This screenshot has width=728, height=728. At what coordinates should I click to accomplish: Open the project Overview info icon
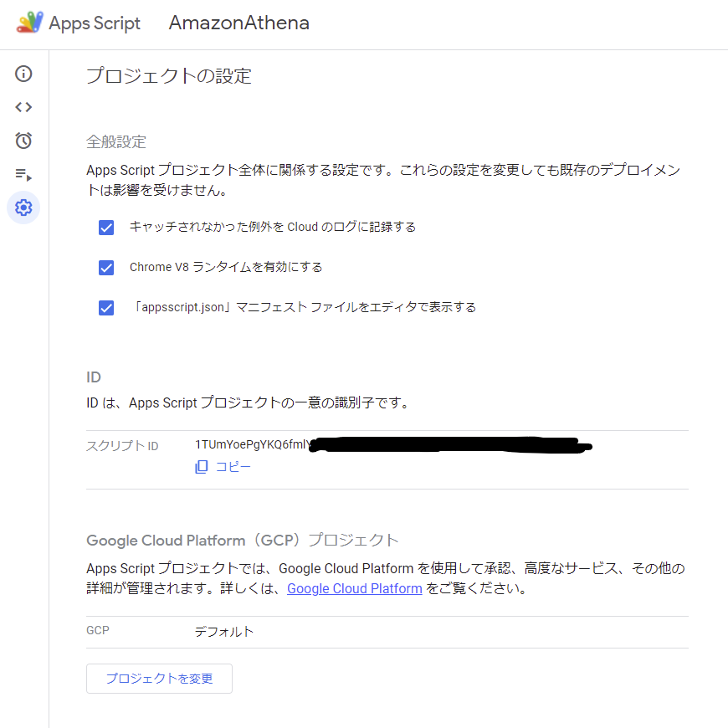pyautogui.click(x=23, y=74)
